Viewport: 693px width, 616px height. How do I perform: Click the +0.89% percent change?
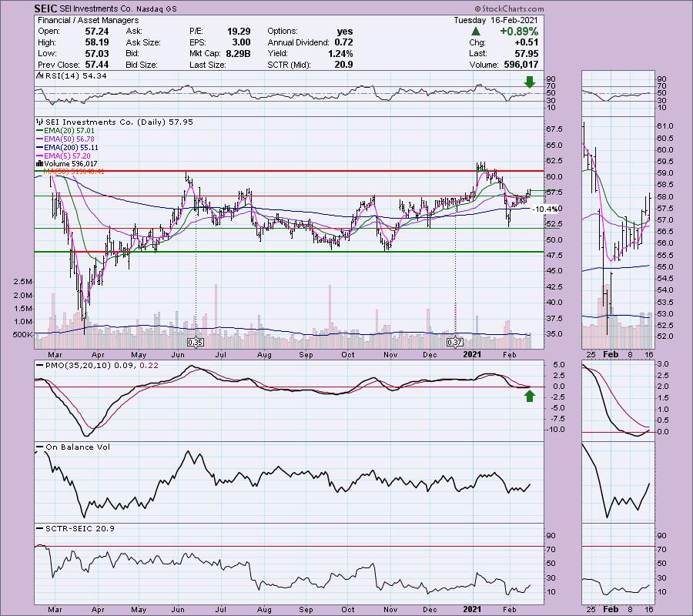519,32
